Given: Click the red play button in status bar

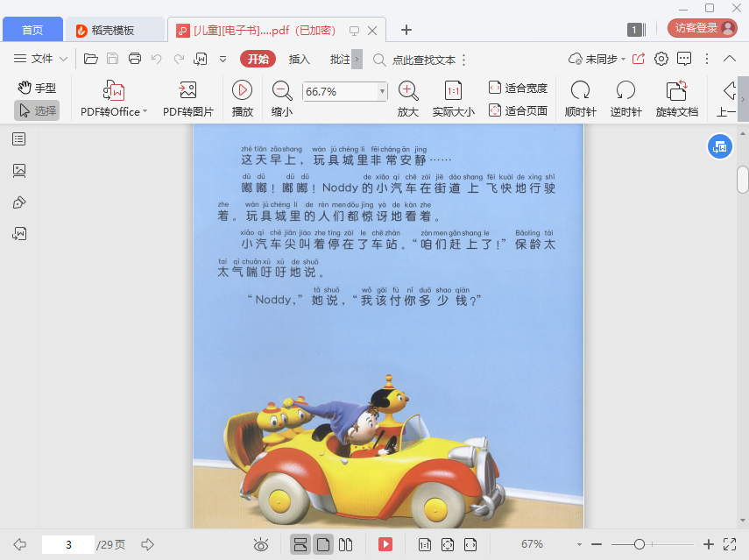Looking at the screenshot, I should [385, 544].
